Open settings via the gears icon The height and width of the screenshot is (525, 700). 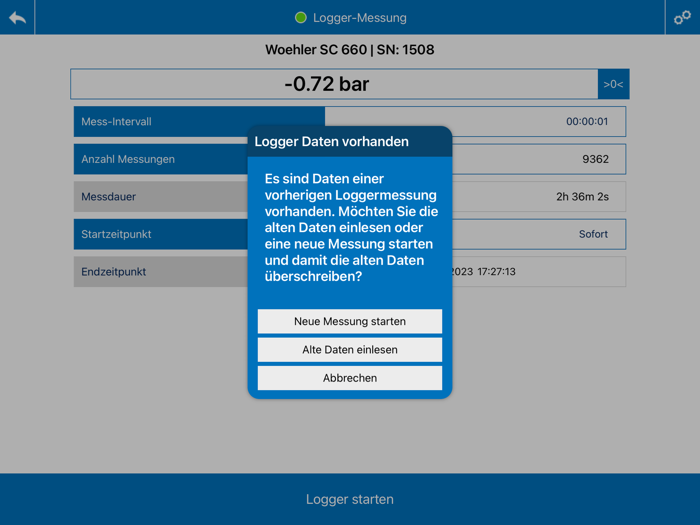point(683,17)
